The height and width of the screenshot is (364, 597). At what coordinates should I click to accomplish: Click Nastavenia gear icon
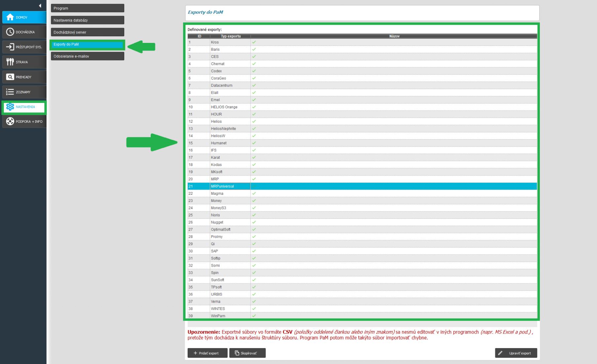pos(10,107)
